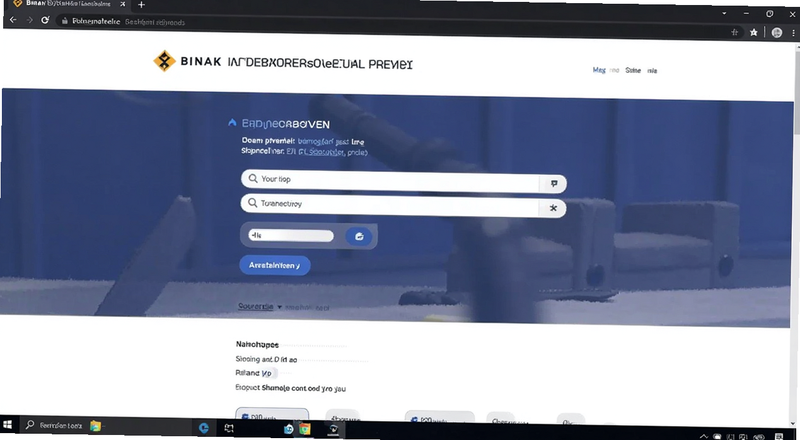This screenshot has height=440, width=800.
Task: Click the magnifier icon in the second search field
Action: pyautogui.click(x=252, y=203)
